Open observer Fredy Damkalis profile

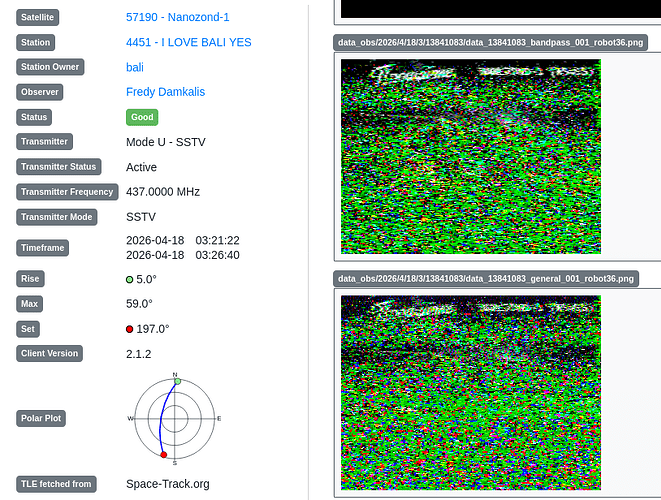[x=165, y=92]
